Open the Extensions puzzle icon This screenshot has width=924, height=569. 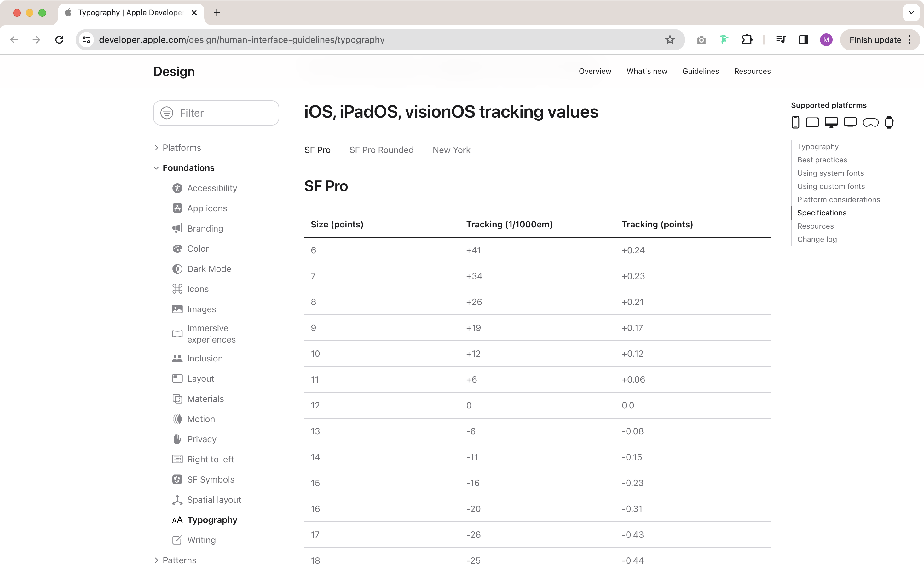pos(747,39)
